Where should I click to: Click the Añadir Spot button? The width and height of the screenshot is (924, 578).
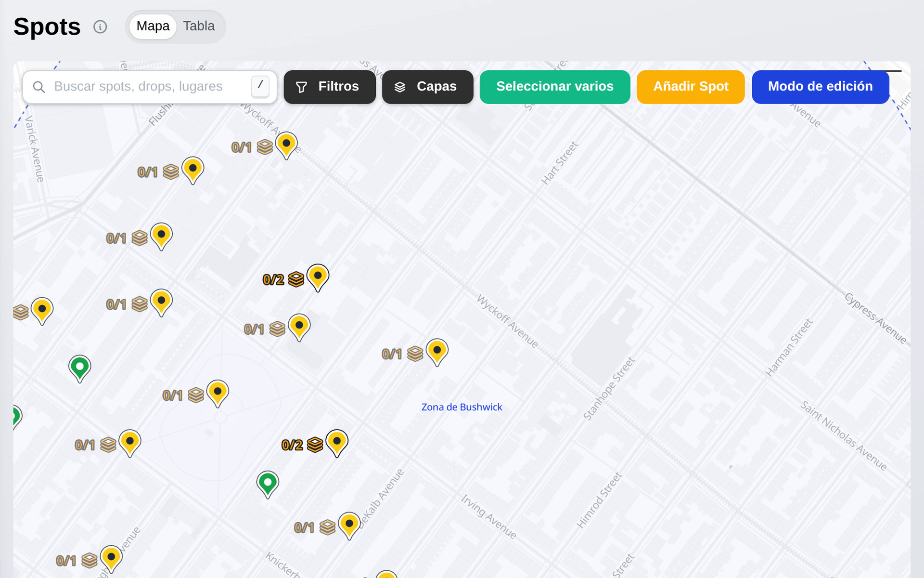click(x=691, y=87)
